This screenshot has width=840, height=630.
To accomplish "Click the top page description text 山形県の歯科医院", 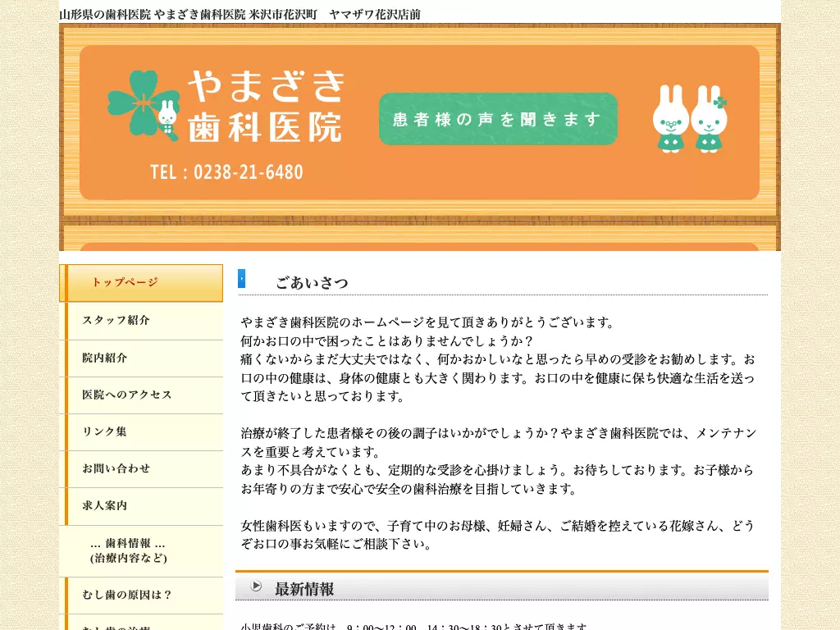I will [x=240, y=15].
